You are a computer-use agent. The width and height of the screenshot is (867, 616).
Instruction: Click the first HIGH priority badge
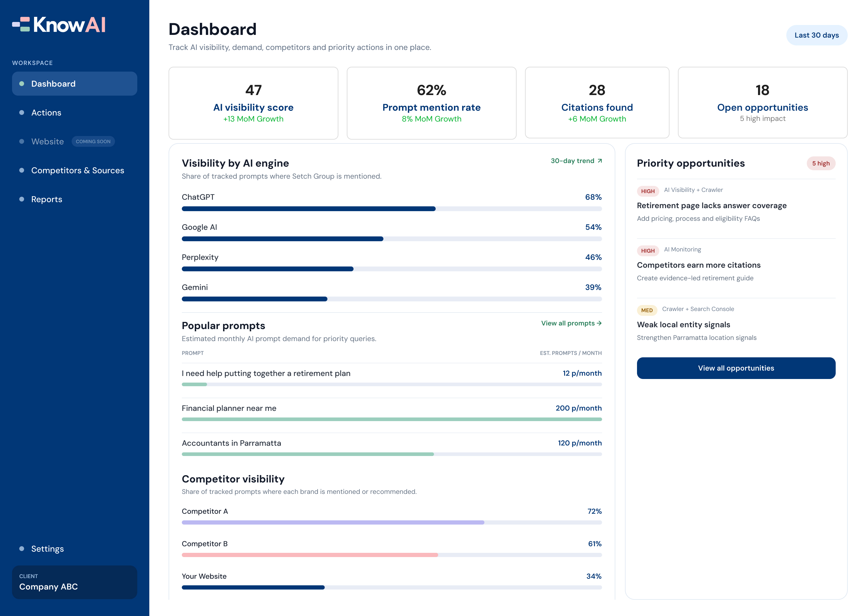[648, 191]
